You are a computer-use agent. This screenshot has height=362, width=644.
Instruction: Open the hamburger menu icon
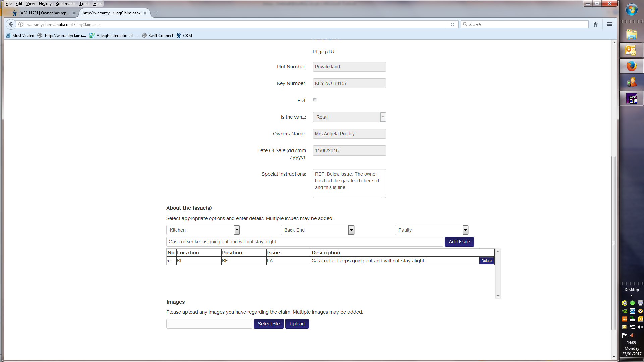610,24
